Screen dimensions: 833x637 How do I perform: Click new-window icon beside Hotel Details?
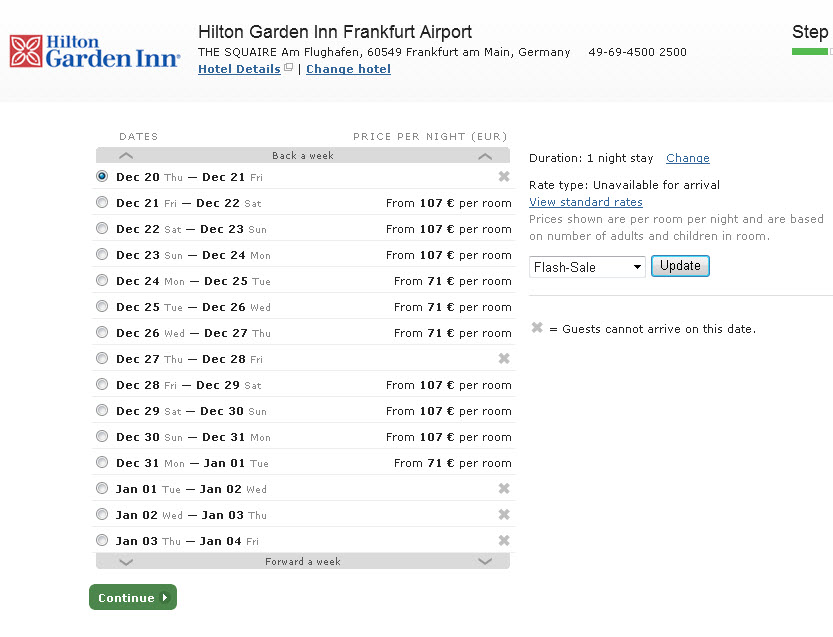tap(288, 67)
